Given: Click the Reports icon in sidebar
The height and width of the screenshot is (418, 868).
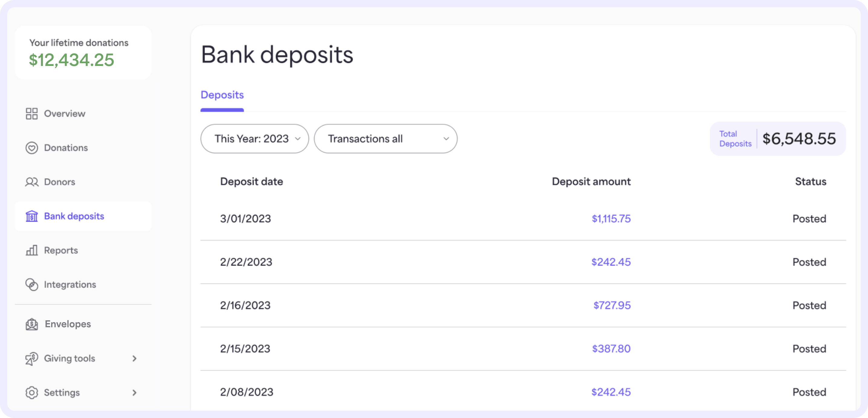Looking at the screenshot, I should tap(31, 250).
